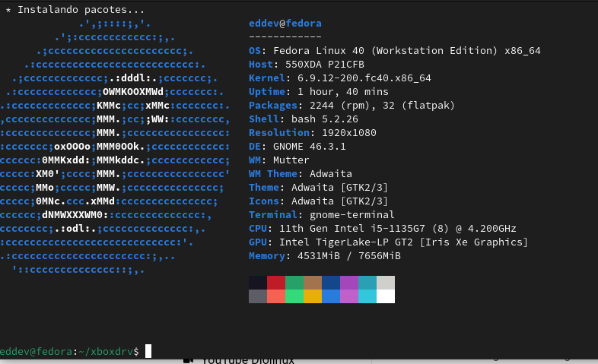Click the dark red color block
This screenshot has width=598, height=364.
coord(276,283)
